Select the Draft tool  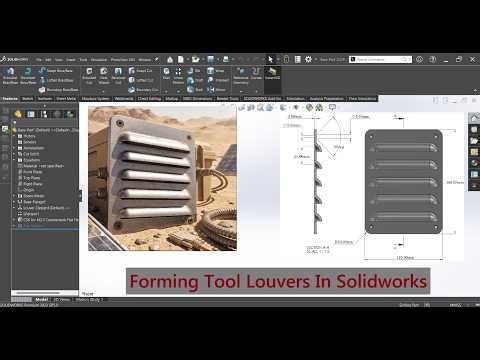(195, 80)
